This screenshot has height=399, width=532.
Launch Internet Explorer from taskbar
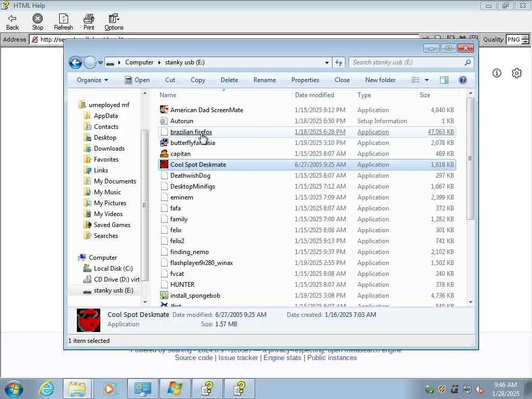pos(46,388)
